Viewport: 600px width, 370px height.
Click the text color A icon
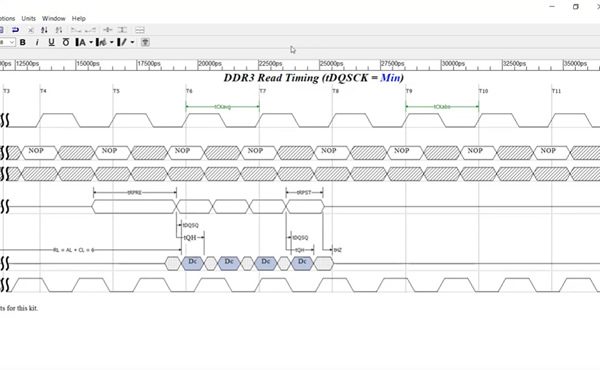pyautogui.click(x=81, y=42)
